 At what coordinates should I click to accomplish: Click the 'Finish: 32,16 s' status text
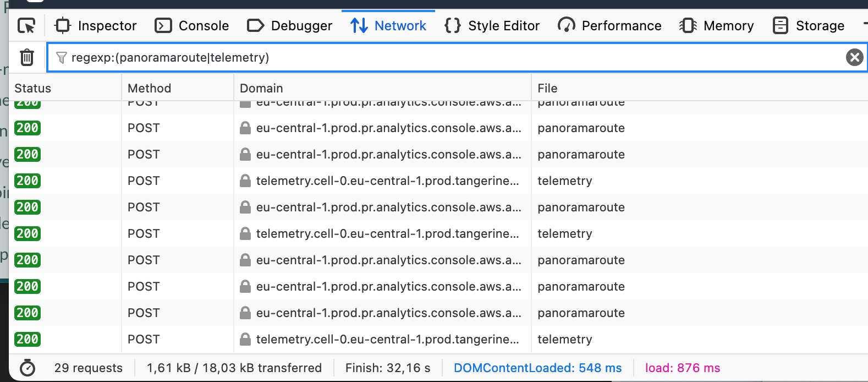(388, 368)
